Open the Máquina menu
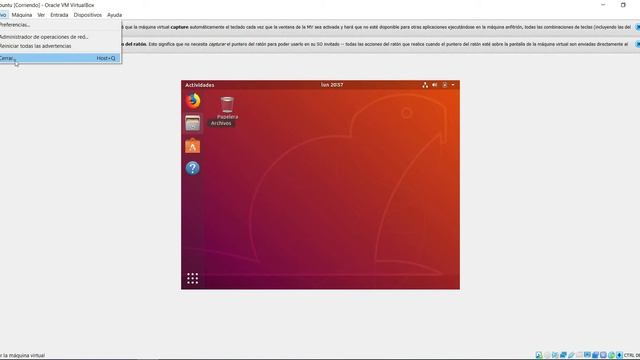Image resolution: width=640 pixels, height=360 pixels. (22, 15)
